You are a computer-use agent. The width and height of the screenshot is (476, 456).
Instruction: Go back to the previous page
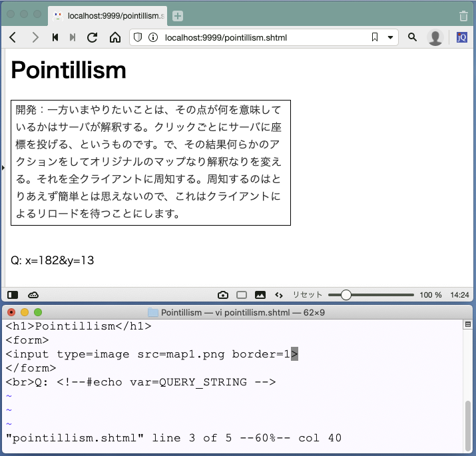pyautogui.click(x=13, y=37)
